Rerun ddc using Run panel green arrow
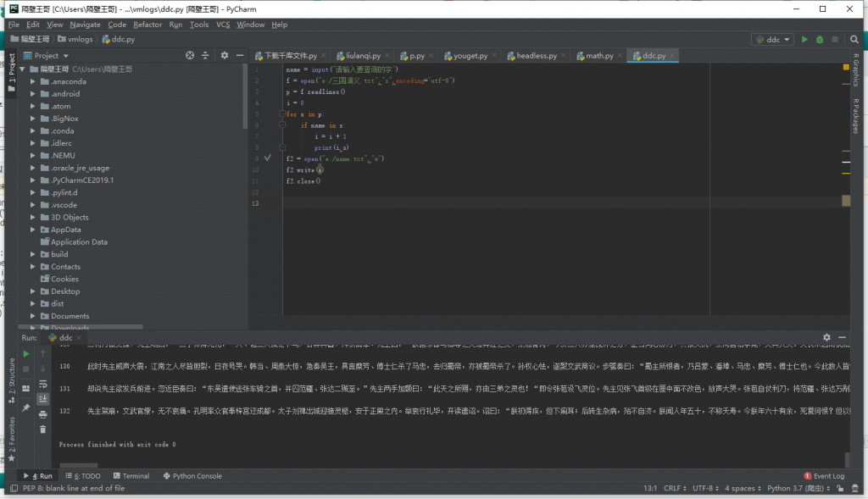The width and height of the screenshot is (868, 499). [x=26, y=353]
